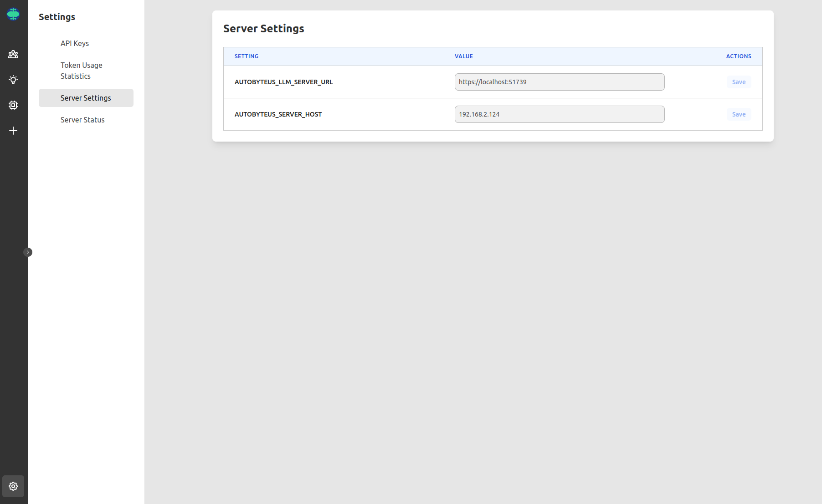Screen dimensions: 822x504
Task: Save the AUTOBYTEUS_LLM_SERVER_URL setting
Action: coord(738,82)
